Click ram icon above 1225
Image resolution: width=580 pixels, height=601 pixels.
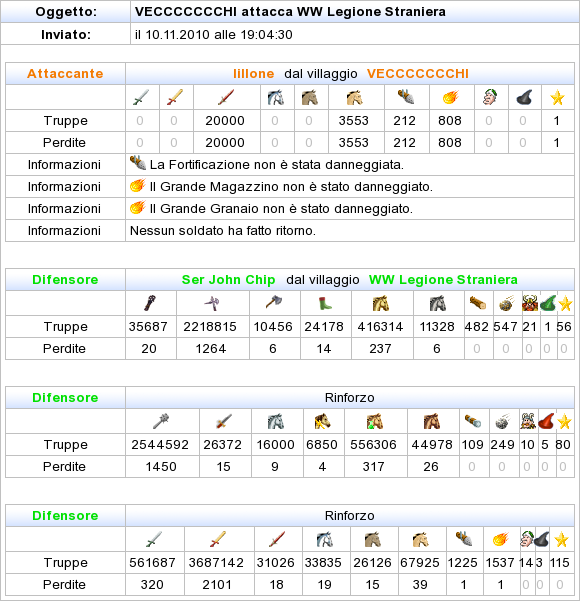(464, 539)
